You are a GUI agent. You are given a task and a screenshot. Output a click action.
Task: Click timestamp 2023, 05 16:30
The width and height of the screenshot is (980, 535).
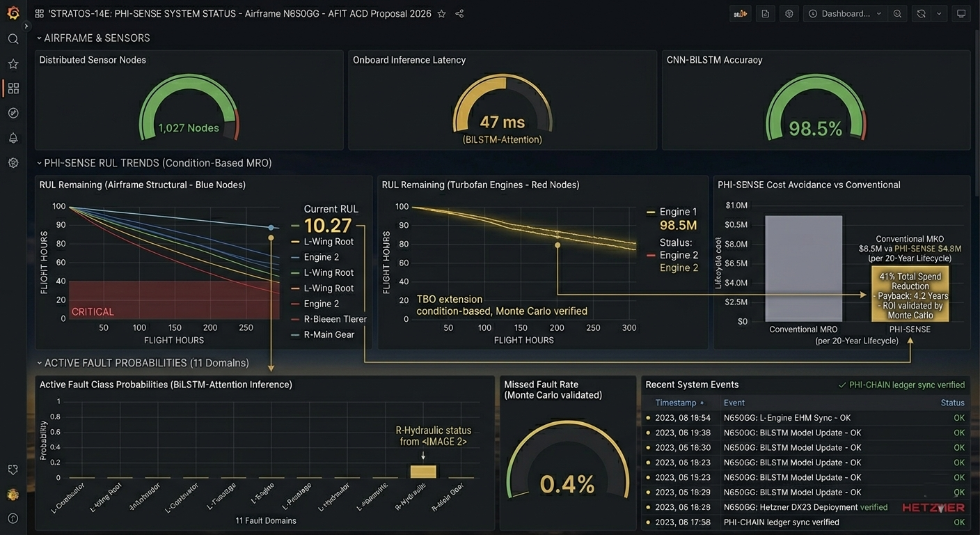click(683, 448)
